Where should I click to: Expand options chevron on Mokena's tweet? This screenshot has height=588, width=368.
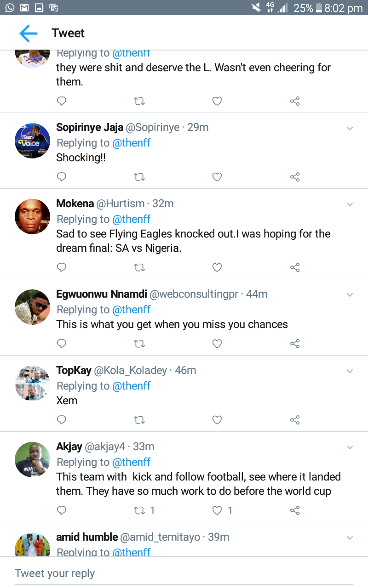tap(350, 204)
